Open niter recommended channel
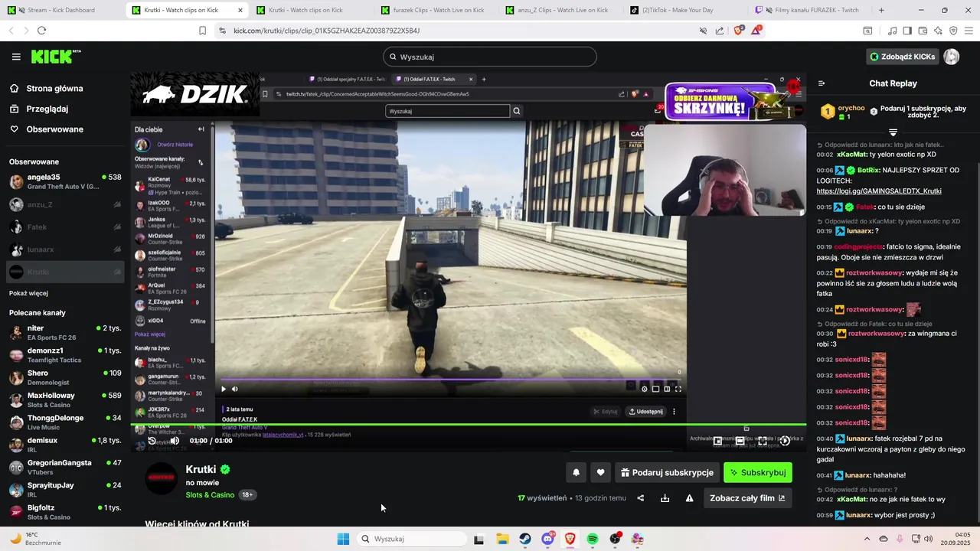Screen dimensions: 980x551 click(x=65, y=332)
